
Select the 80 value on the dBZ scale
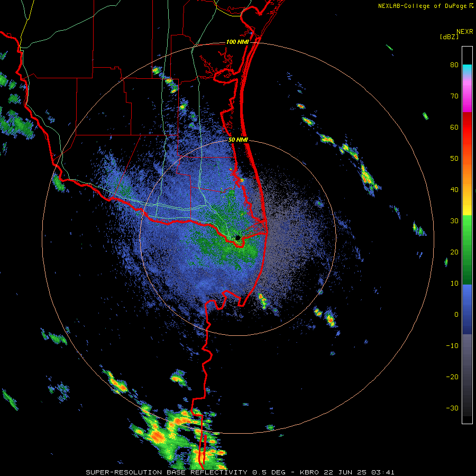pyautogui.click(x=454, y=65)
